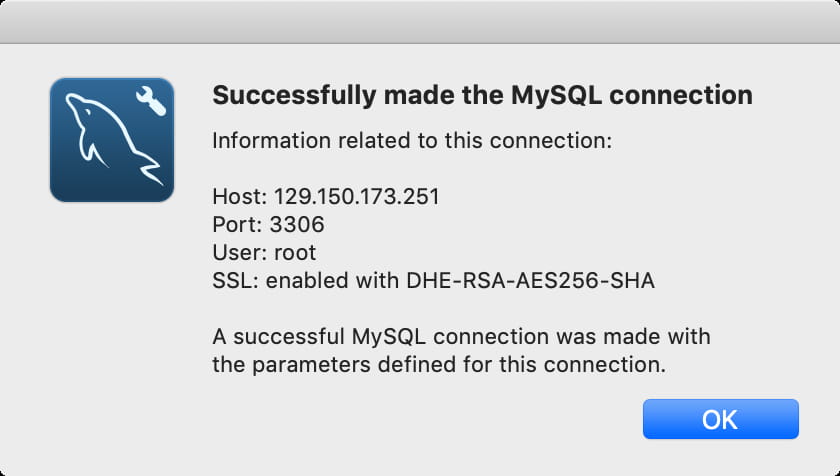
Task: Click the port number 3306
Action: [297, 224]
